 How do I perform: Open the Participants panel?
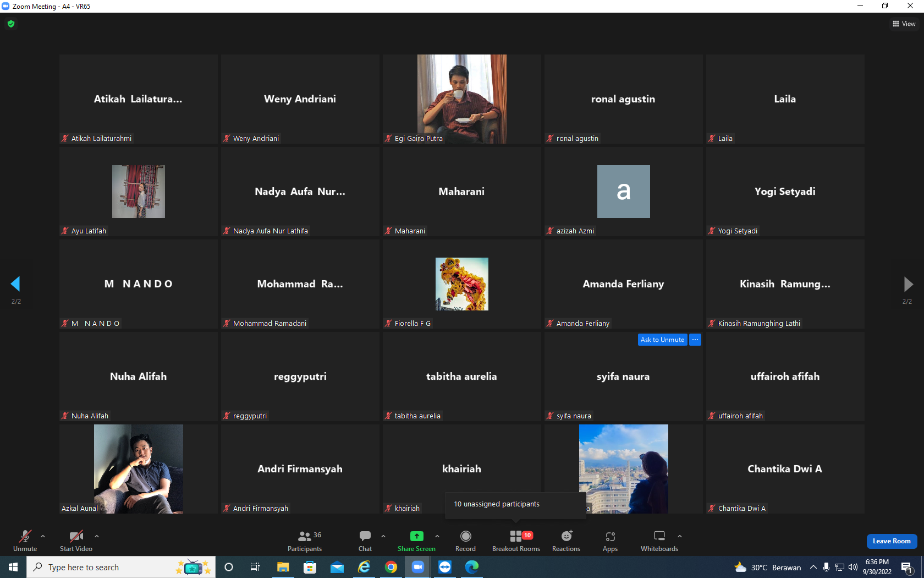(304, 541)
